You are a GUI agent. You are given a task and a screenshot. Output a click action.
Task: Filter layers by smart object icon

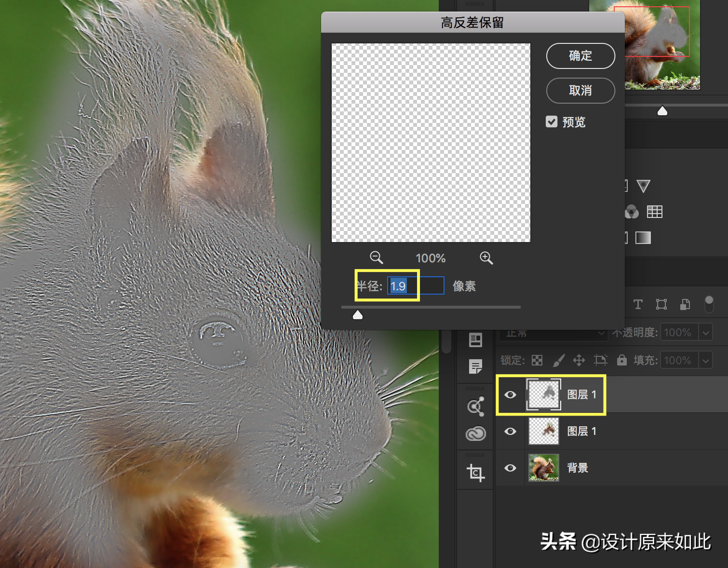[685, 304]
